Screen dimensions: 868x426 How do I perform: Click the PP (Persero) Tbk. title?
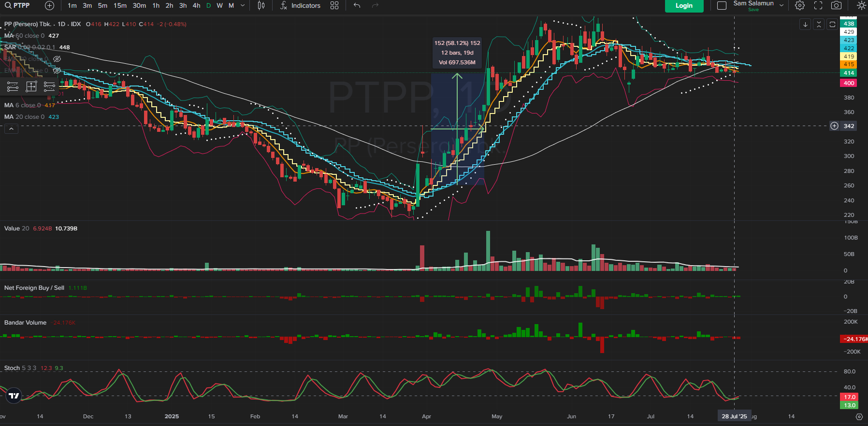point(28,24)
